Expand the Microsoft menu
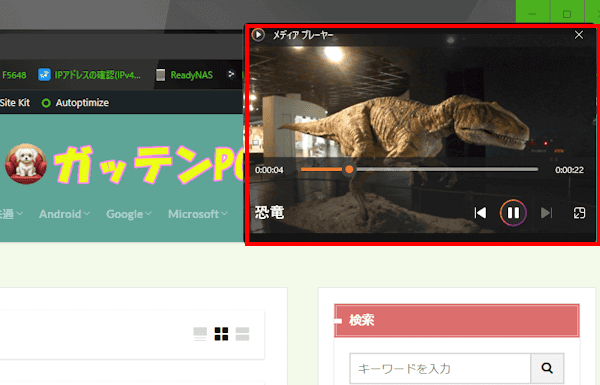Viewport: 600px width, 385px height. (197, 214)
